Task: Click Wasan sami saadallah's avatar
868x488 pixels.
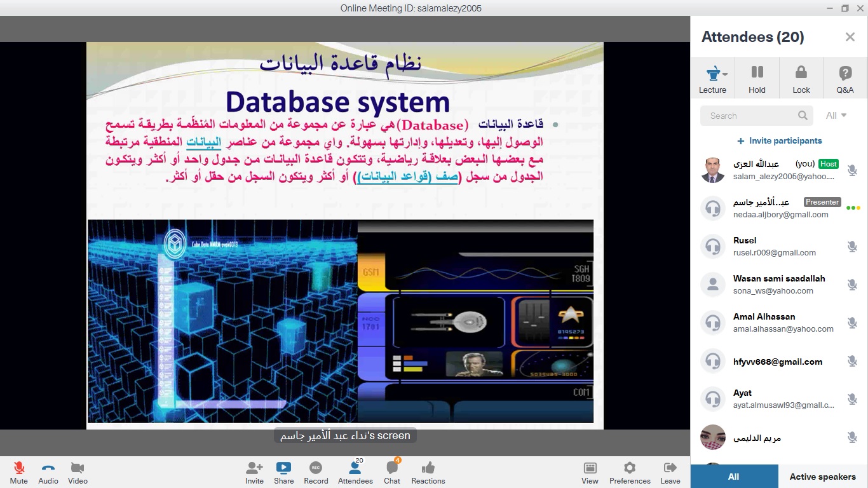Action: tap(713, 285)
